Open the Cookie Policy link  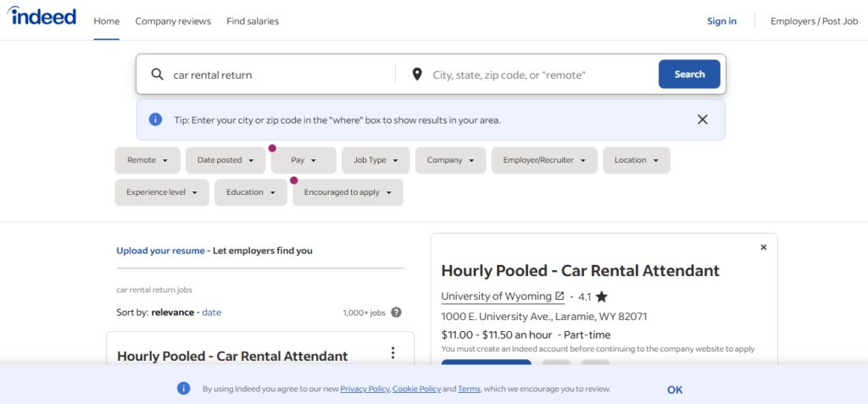pyautogui.click(x=417, y=389)
